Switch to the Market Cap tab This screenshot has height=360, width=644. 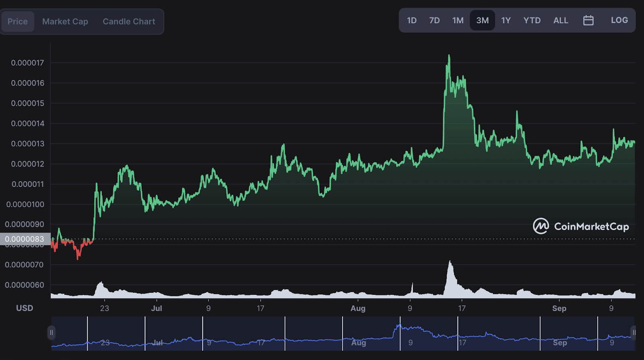point(65,21)
